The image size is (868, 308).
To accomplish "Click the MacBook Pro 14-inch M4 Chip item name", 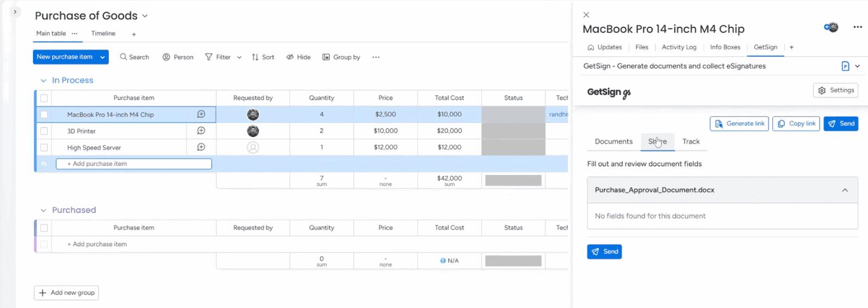I will coord(111,115).
